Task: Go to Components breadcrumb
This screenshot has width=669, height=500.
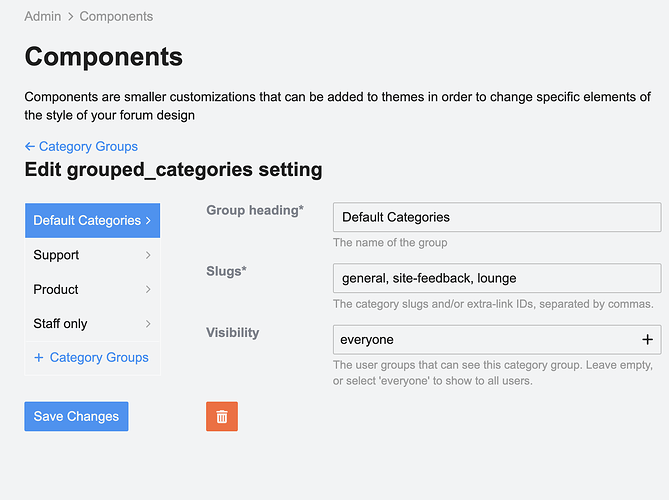Action: coord(116,16)
